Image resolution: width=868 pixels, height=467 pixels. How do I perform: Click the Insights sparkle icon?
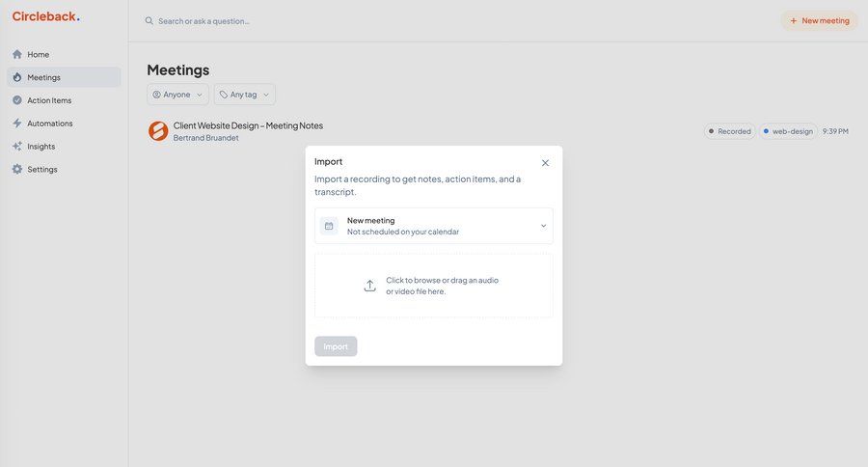click(x=17, y=147)
